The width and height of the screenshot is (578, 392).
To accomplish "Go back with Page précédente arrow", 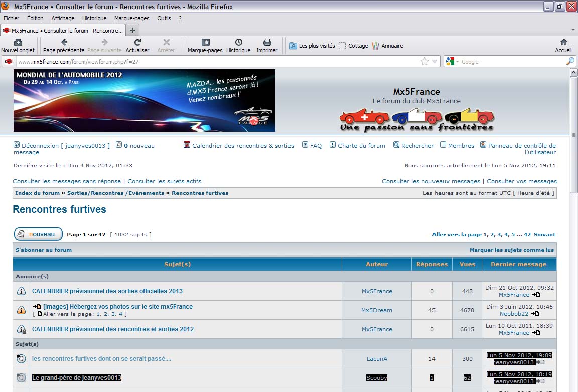I will 64,42.
